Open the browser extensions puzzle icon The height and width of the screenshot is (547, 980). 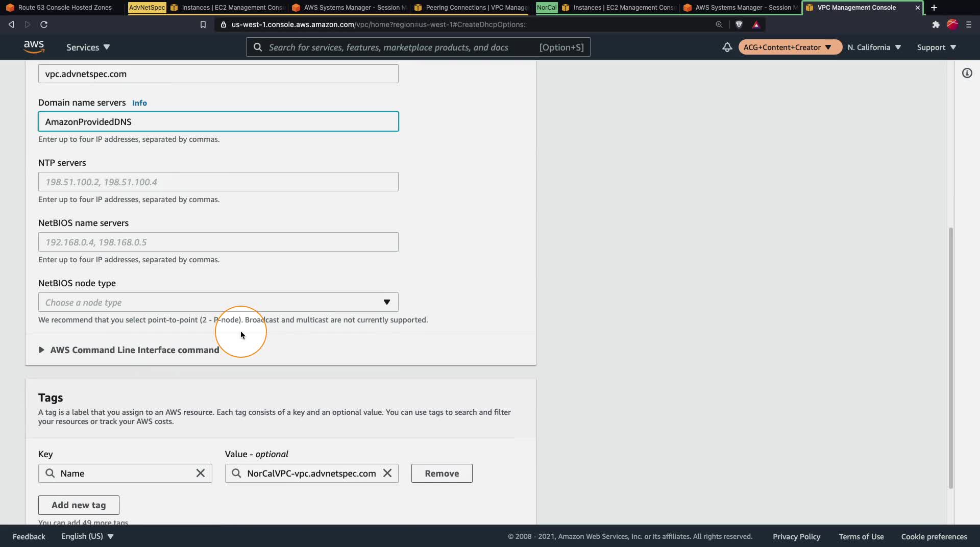click(x=936, y=24)
